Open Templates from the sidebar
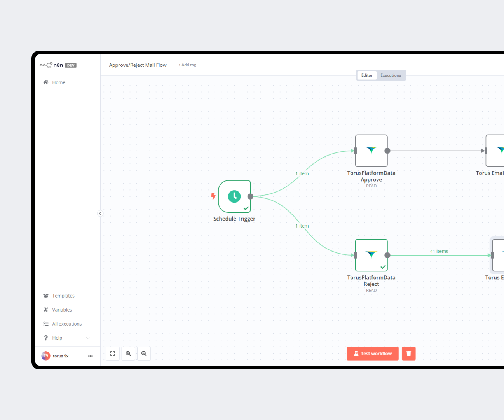This screenshot has width=504, height=420. 63,296
